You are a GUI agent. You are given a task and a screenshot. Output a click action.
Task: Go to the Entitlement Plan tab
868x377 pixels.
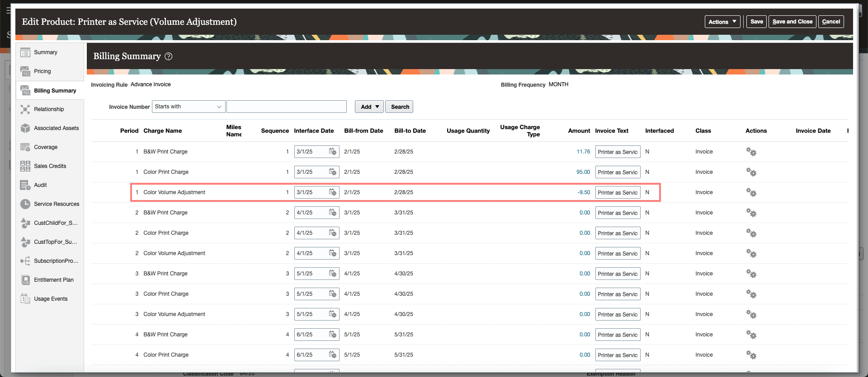point(50,280)
